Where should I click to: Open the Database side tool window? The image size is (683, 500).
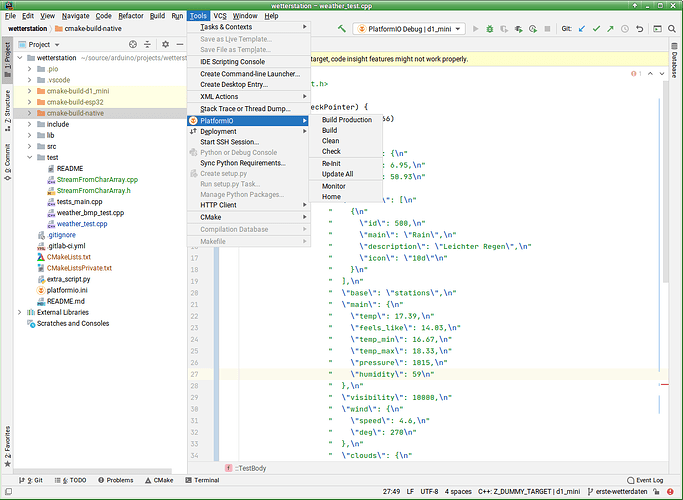(674, 60)
